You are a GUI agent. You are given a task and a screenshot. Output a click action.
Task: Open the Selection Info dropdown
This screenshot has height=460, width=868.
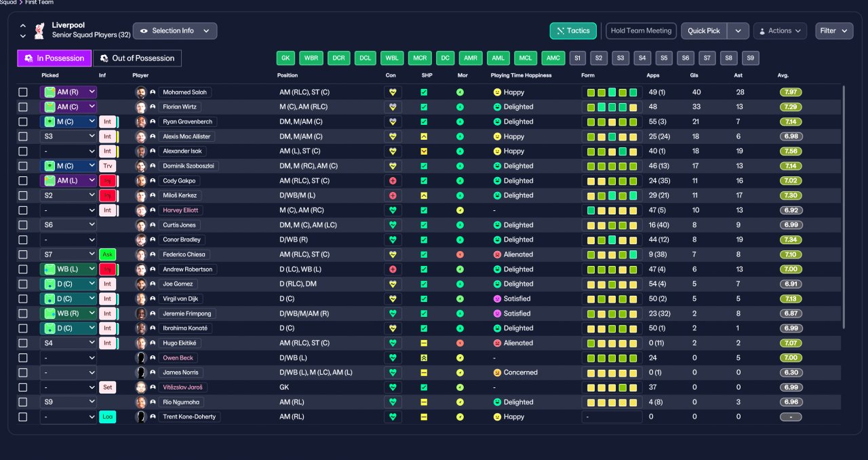pyautogui.click(x=175, y=31)
